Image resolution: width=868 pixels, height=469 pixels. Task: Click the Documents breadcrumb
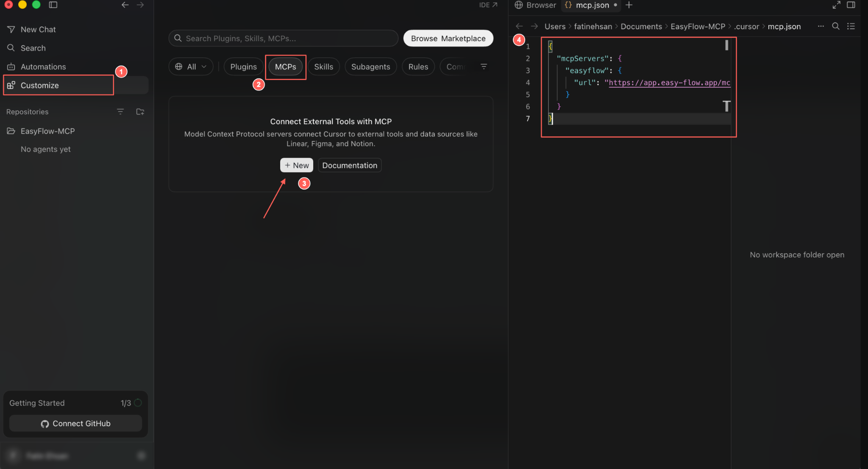tap(641, 26)
